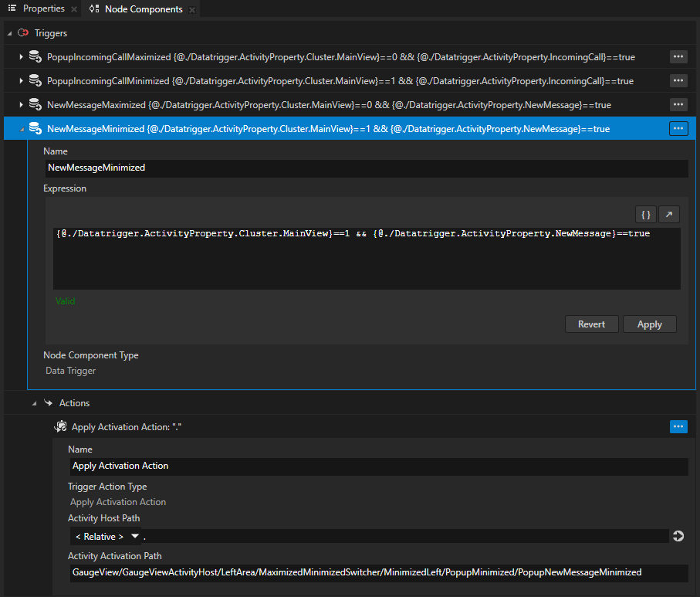Select the trigger icon on PopupIncomingCallMaximized row
Screen dimensions: 700x597
(x=36, y=56)
